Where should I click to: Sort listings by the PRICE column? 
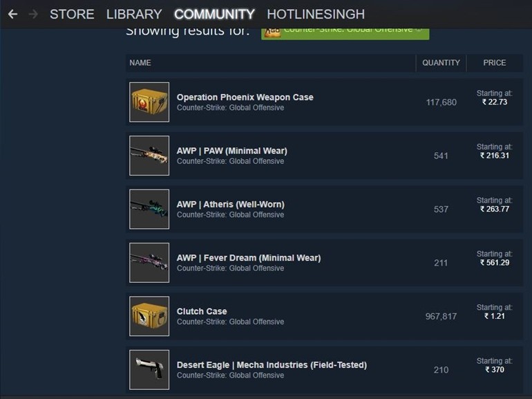495,63
